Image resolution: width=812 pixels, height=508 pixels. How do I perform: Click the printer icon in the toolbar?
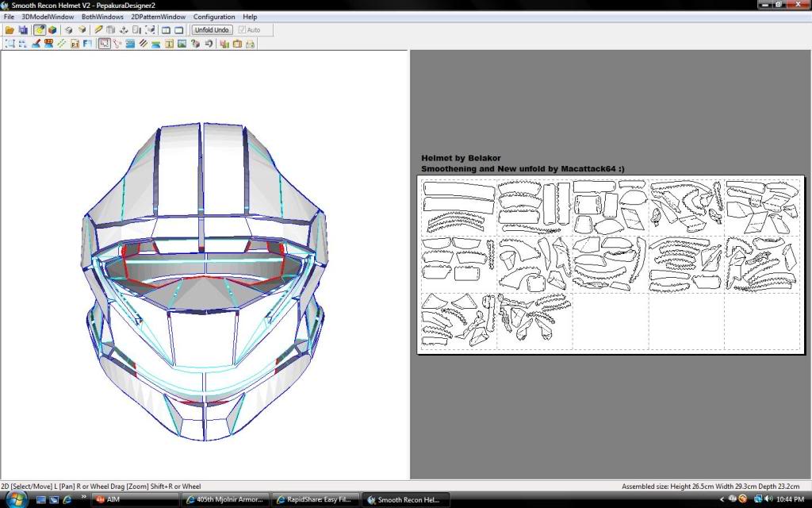250,44
